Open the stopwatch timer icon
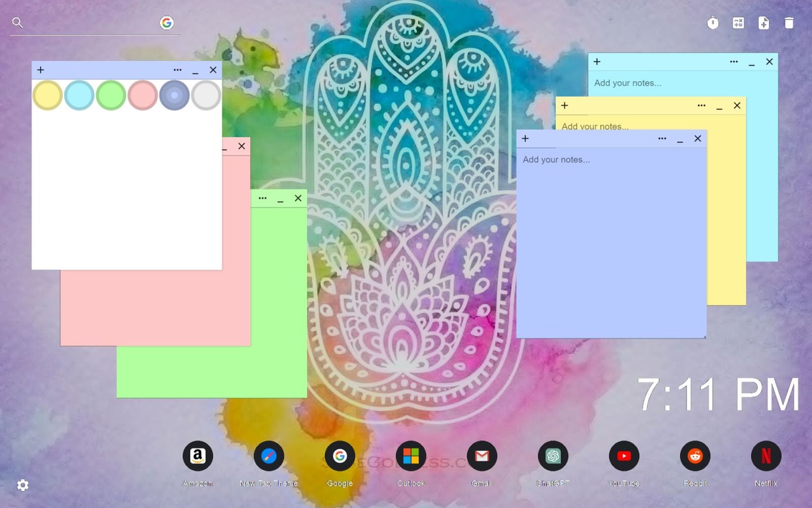Viewport: 812px width, 508px height. click(x=713, y=23)
